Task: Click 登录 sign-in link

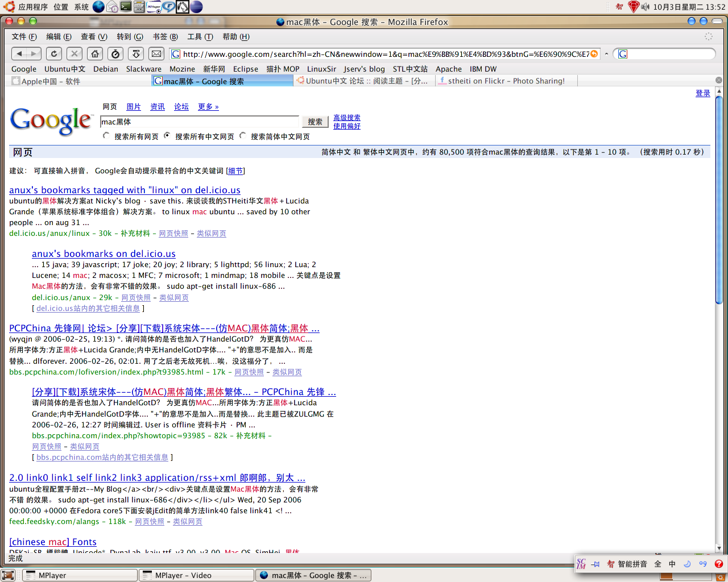Action: click(x=703, y=93)
